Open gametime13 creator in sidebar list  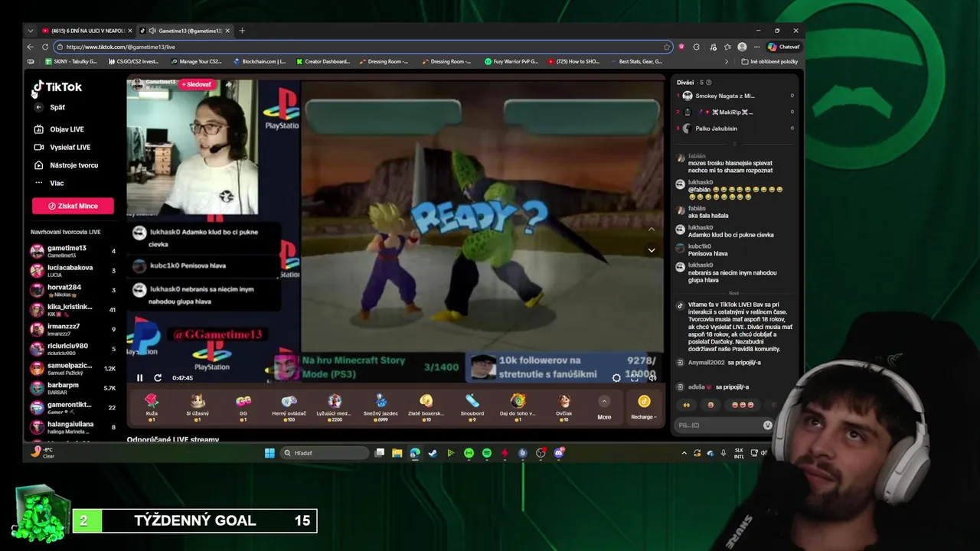click(73, 251)
